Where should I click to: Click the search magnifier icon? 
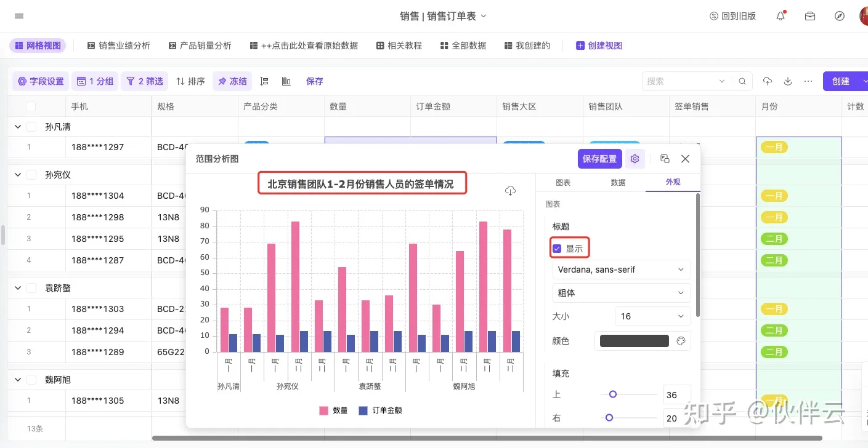point(742,81)
